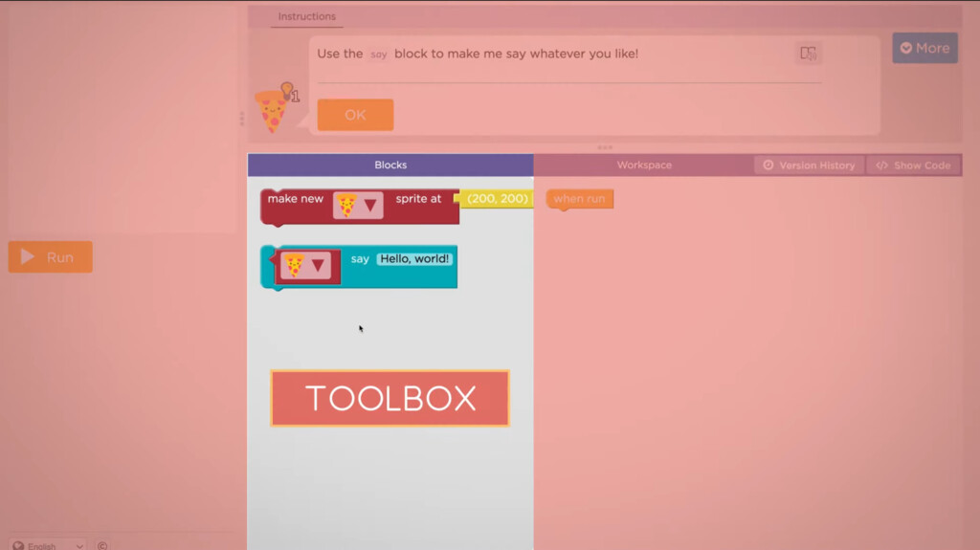
Task: Click the Blocks panel header
Action: (x=390, y=165)
